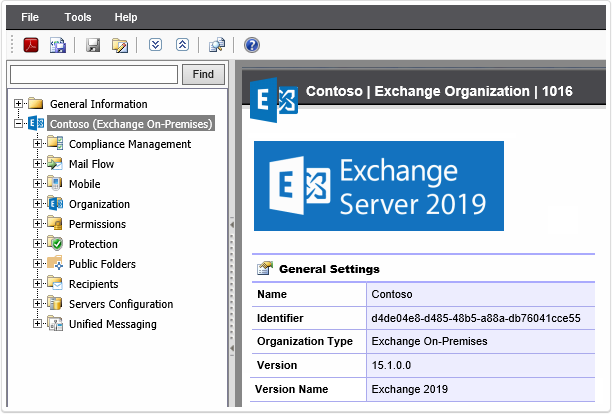This screenshot has width=612, height=414.
Task: Select Unified Messaging in the tree
Action: pyautogui.click(x=112, y=324)
